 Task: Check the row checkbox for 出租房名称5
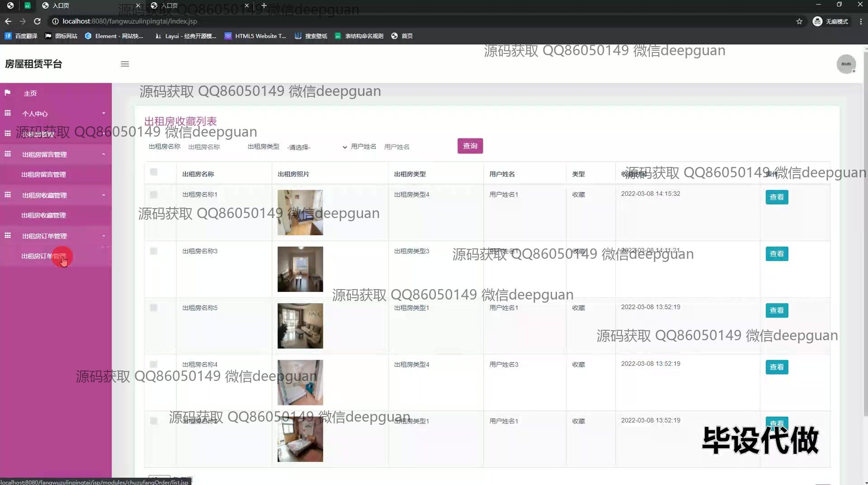[154, 308]
